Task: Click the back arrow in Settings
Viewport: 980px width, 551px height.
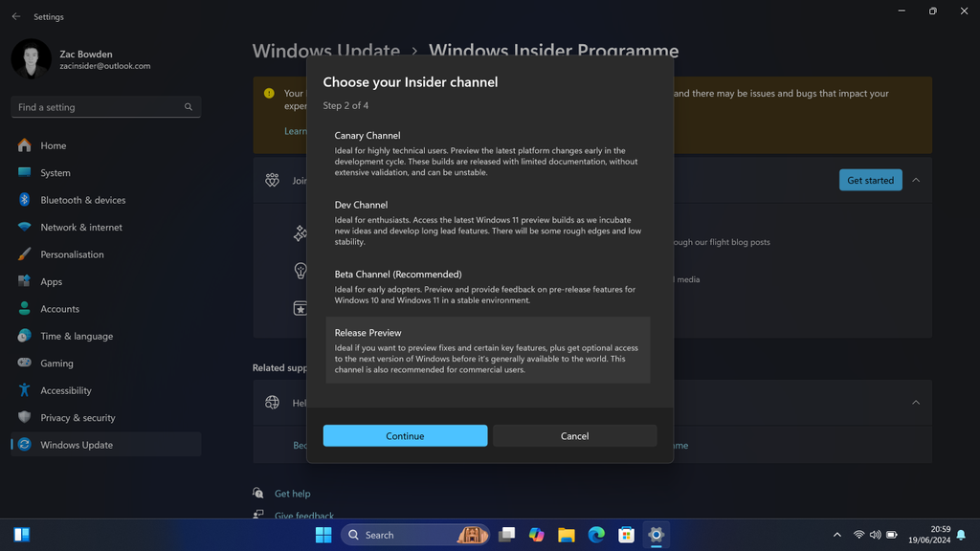Action: 16,17
